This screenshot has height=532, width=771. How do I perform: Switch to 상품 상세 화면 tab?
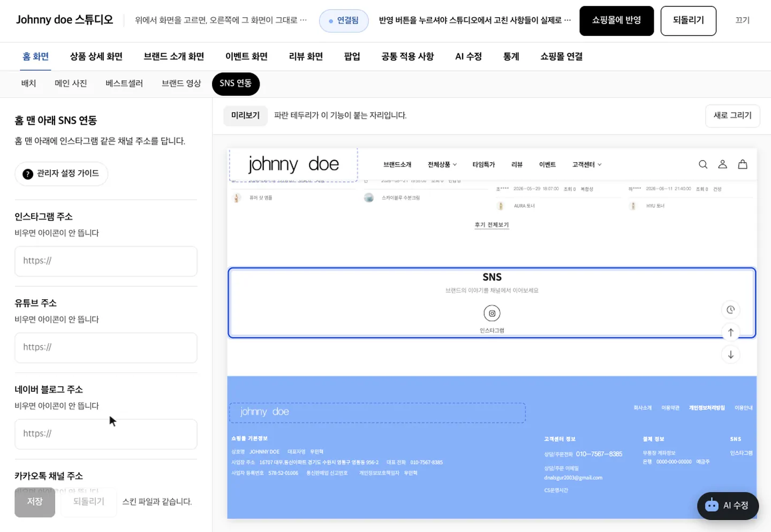coord(96,56)
